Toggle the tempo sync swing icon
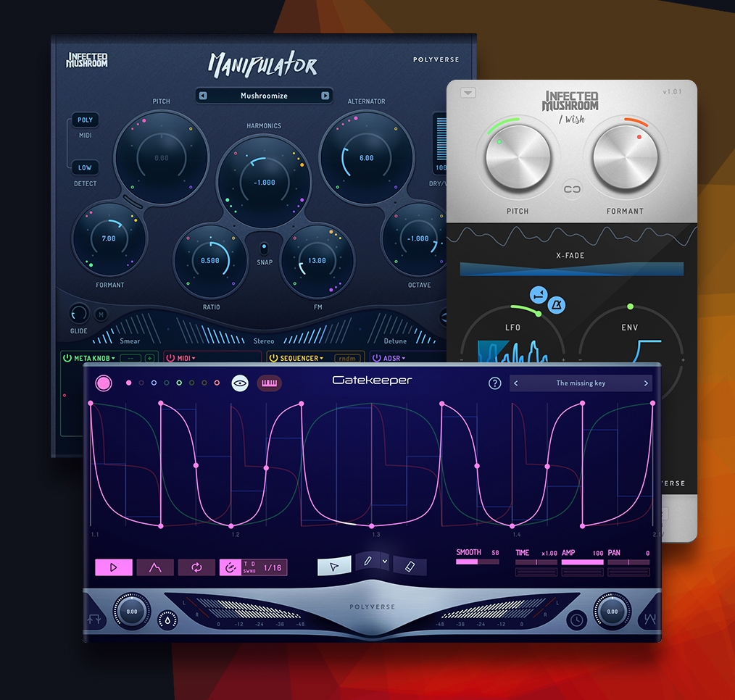 click(231, 567)
